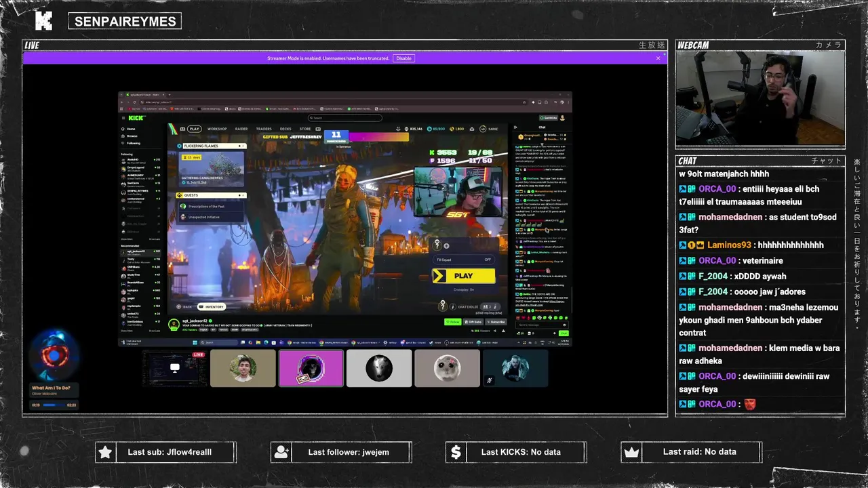Open the STORE game tab
Viewport: 868px width, 488px height.
point(305,129)
